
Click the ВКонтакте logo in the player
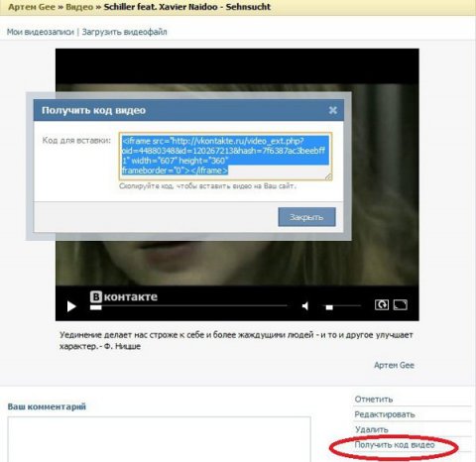click(124, 296)
